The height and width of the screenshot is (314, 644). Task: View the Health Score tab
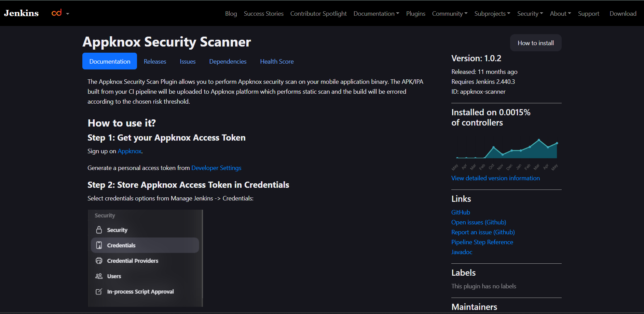[277, 62]
